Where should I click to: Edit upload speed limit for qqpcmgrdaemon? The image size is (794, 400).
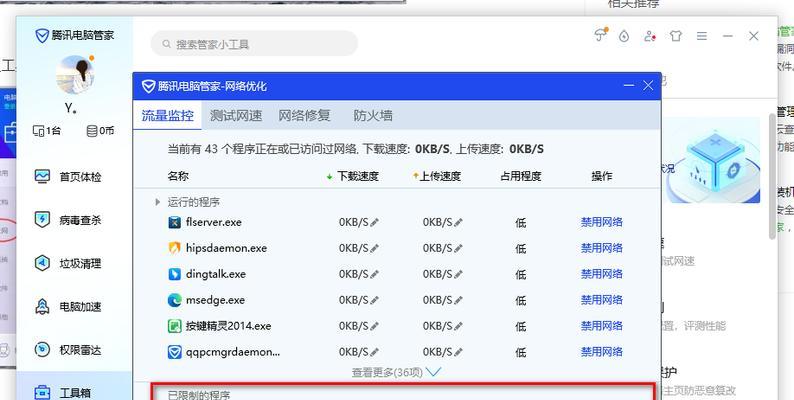point(458,351)
